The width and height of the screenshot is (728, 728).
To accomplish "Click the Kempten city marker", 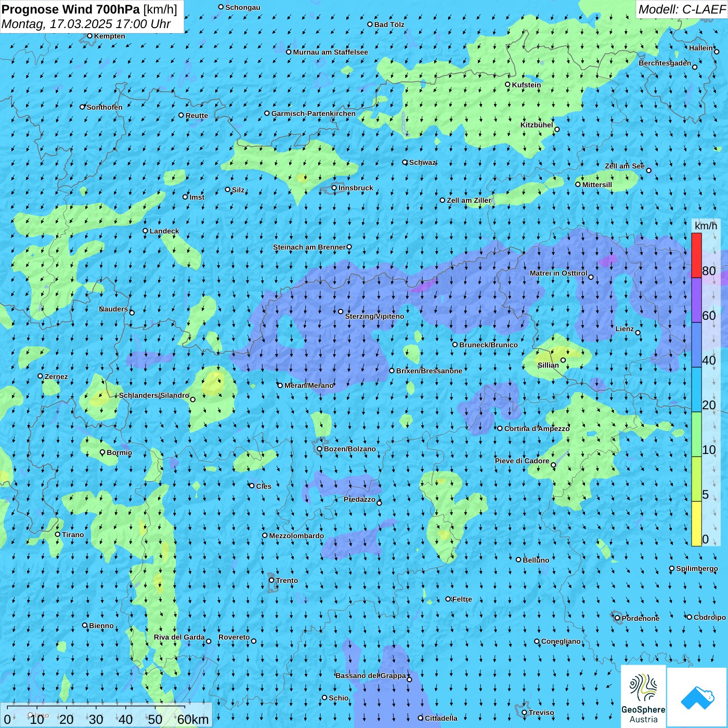I will pos(89,36).
